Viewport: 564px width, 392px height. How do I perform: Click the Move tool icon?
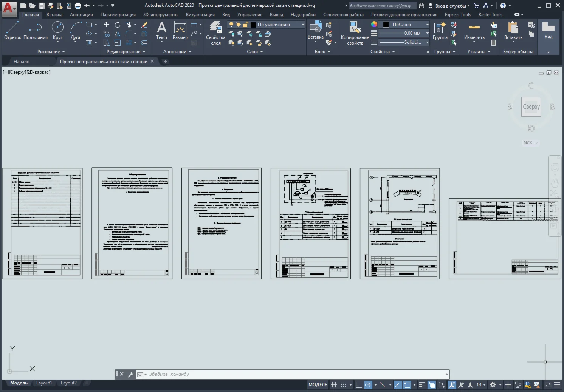pos(107,25)
